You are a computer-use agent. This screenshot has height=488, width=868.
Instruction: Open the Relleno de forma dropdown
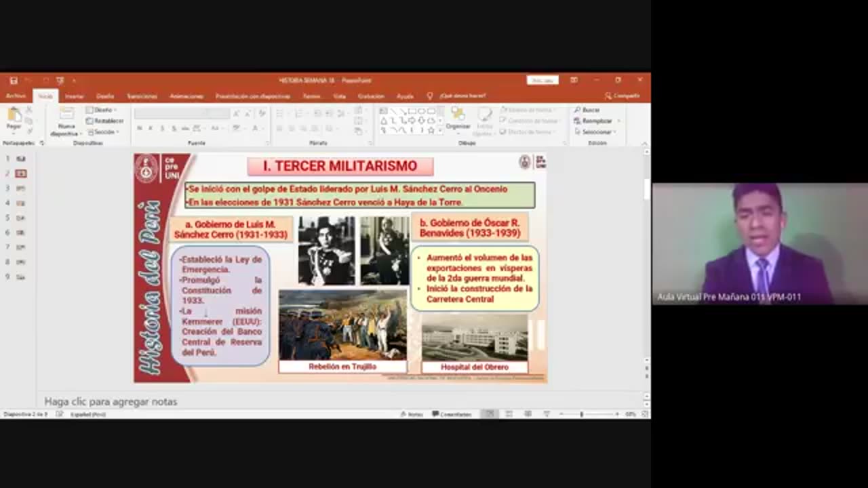[x=526, y=110]
